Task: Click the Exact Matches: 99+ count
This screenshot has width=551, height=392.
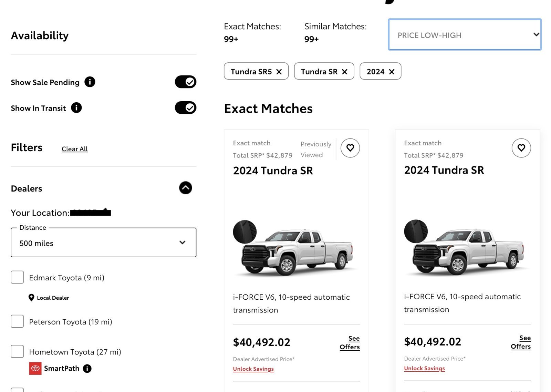Action: click(231, 39)
